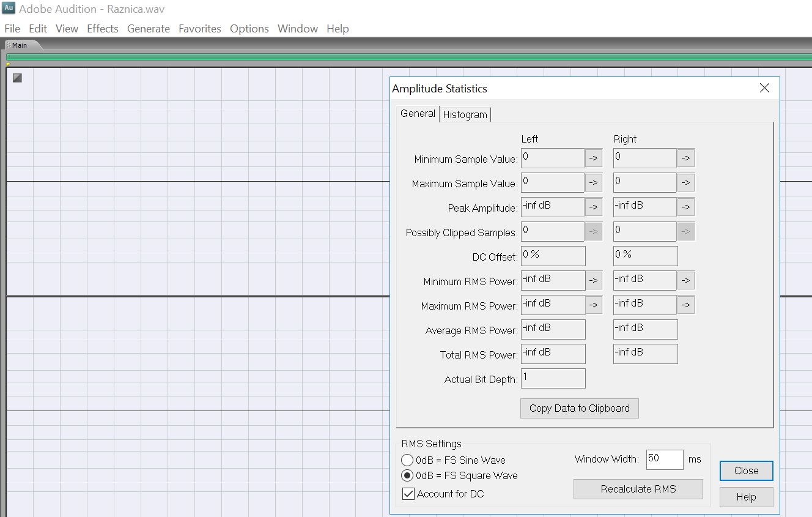Go to Left Maximum Sample Value arrow

coord(593,183)
